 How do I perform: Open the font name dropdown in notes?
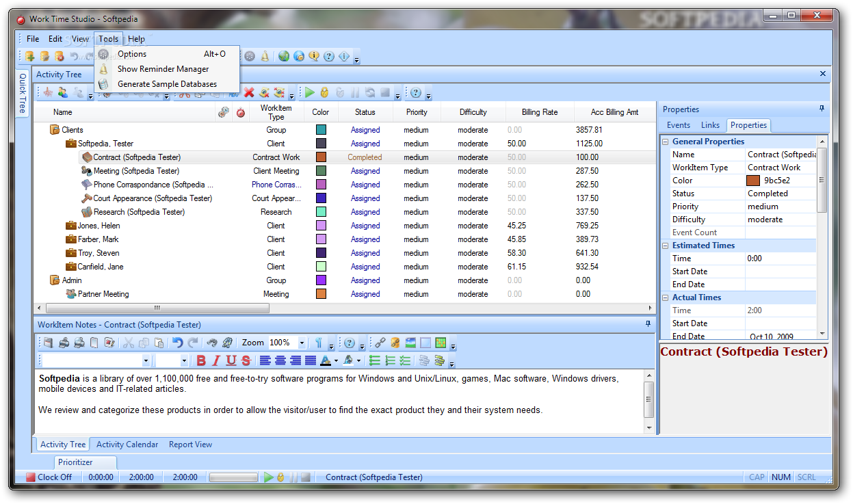[146, 360]
